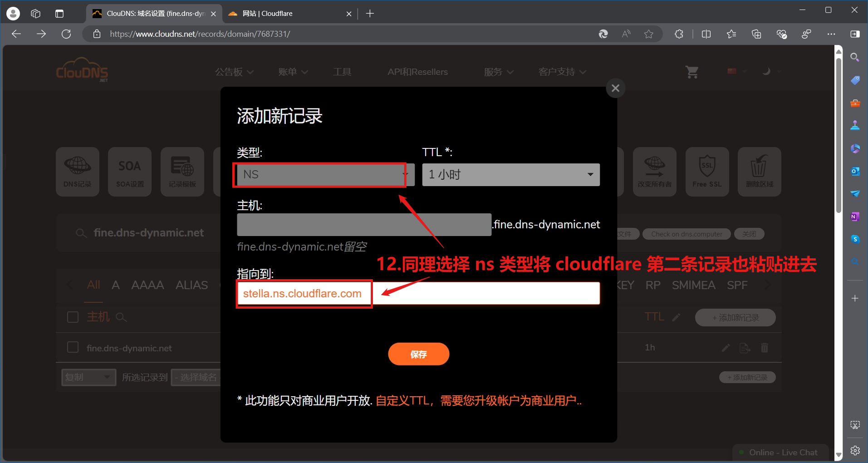Tick the checkbox for fine.dns-dynamic.net row
The width and height of the screenshot is (868, 463).
click(x=73, y=347)
